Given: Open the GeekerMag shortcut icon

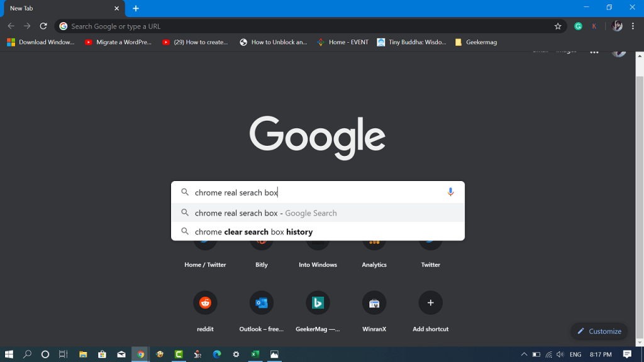Looking at the screenshot, I should click(318, 303).
